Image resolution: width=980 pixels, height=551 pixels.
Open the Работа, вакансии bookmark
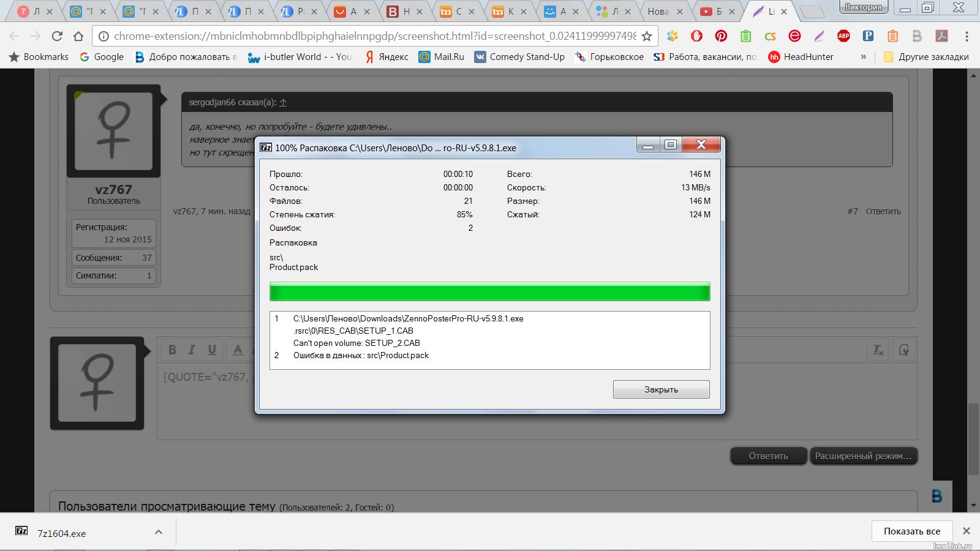point(705,57)
